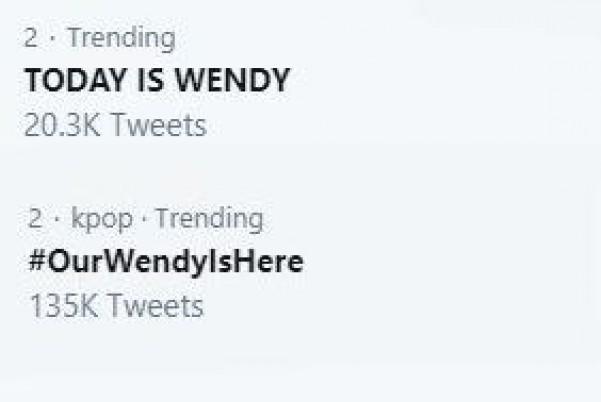Viewport: 601px width, 402px height.
Task: Click rank number 2 above TODAY IS WENDY
Action: click(31, 39)
